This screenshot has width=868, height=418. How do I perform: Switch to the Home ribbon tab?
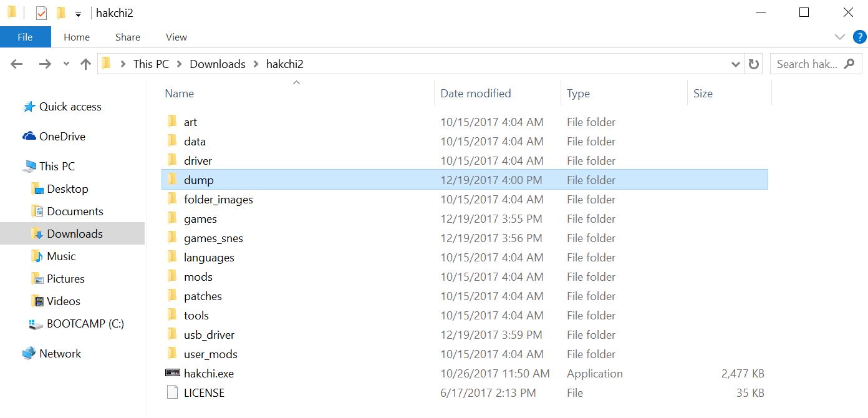77,37
